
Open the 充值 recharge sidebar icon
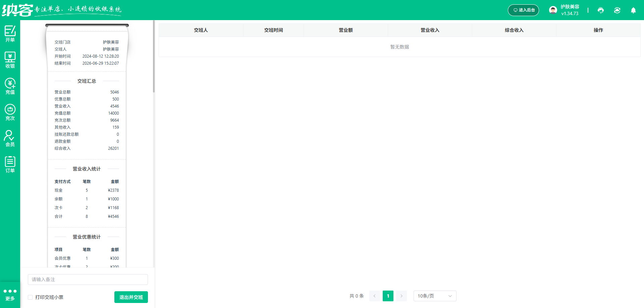click(x=10, y=86)
